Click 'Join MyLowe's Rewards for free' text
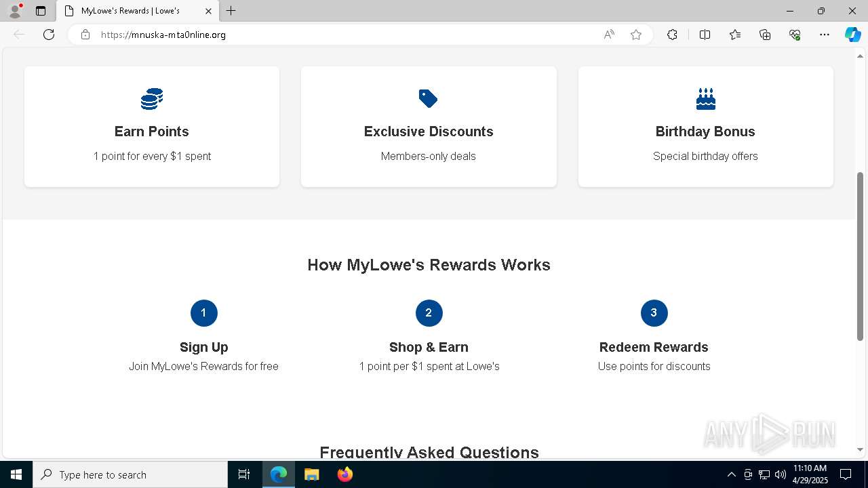868x488 pixels. 203,366
